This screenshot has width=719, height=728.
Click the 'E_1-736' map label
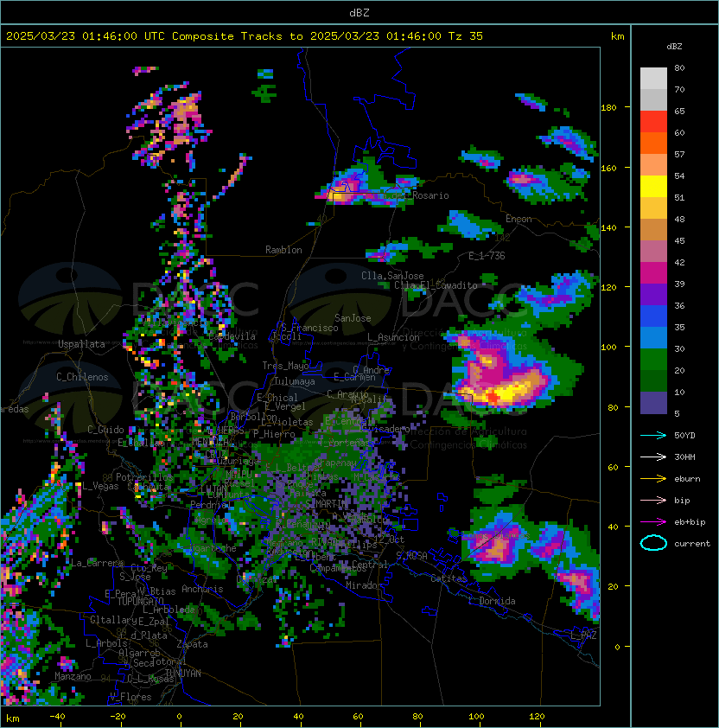click(487, 256)
